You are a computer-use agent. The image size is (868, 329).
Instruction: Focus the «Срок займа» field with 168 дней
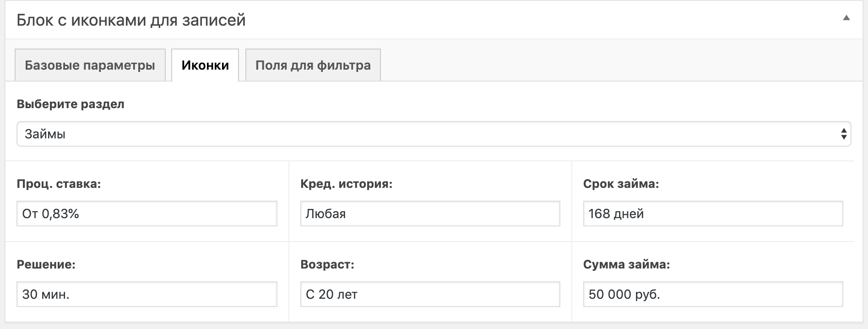click(713, 214)
